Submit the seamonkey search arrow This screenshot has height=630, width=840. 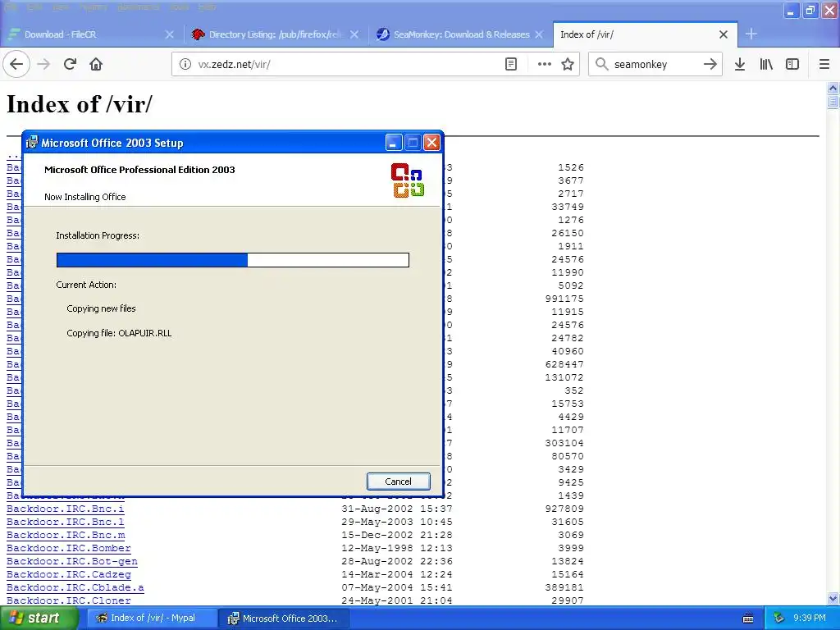click(x=710, y=64)
